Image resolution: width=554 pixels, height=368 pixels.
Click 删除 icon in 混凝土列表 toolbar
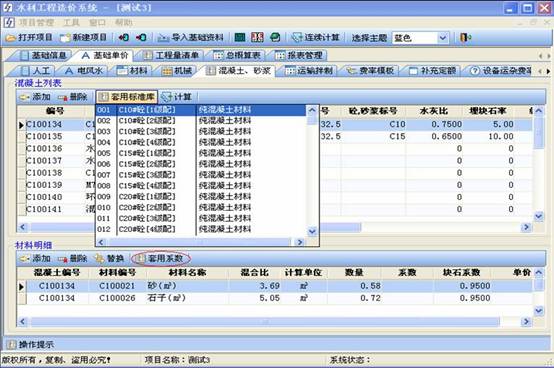63,97
